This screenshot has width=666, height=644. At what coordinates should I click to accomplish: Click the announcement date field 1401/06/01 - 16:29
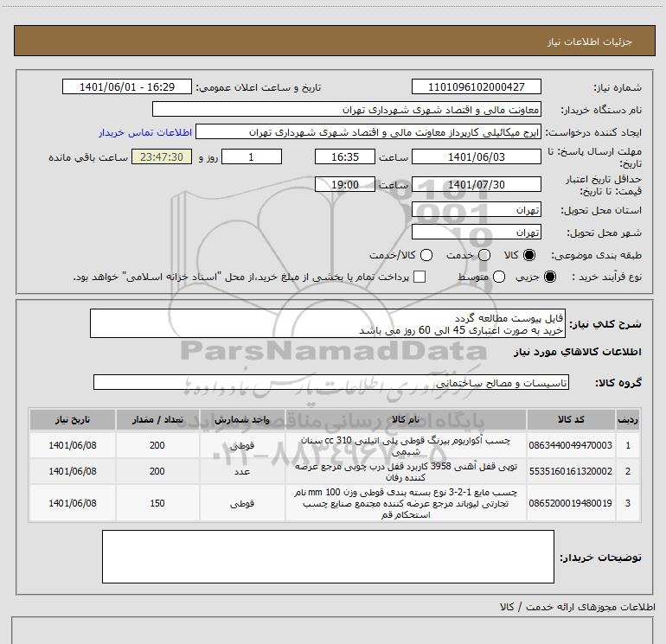(127, 86)
